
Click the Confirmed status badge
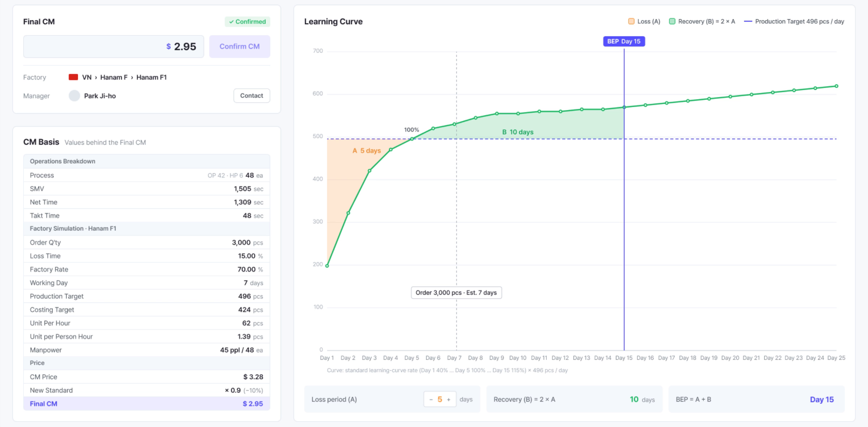click(x=247, y=22)
